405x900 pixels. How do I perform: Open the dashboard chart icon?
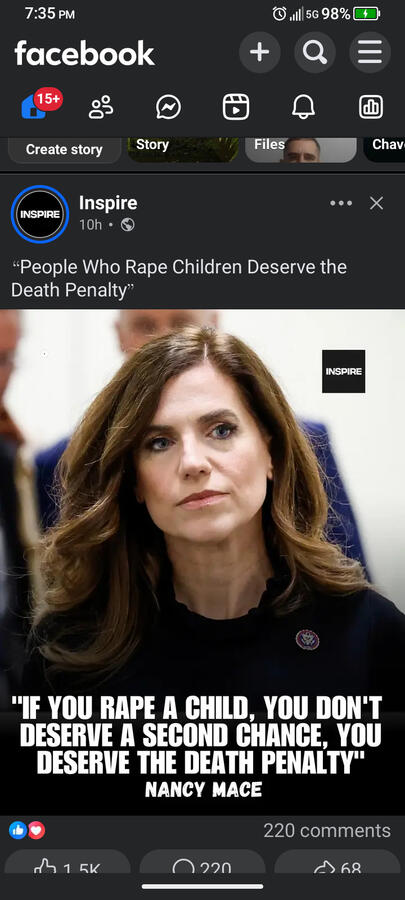[371, 107]
